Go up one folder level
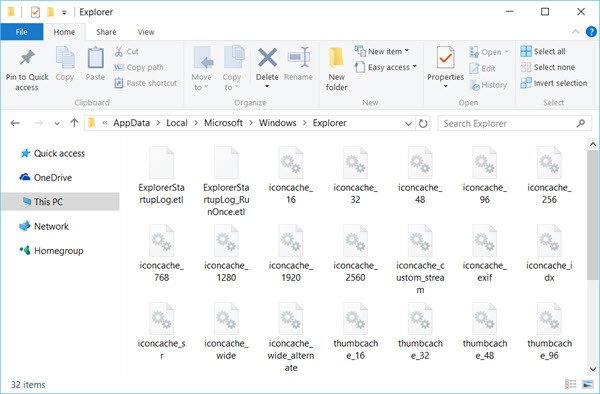 [74, 123]
